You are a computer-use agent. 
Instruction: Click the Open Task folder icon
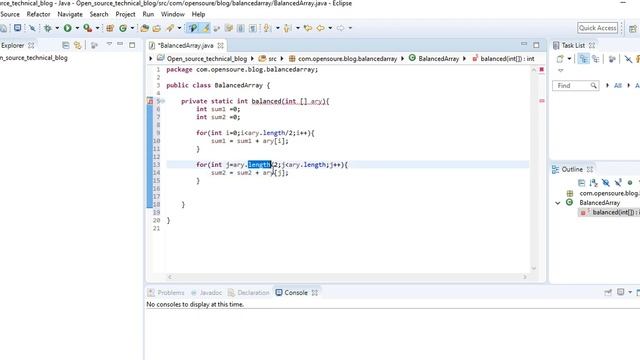click(157, 28)
